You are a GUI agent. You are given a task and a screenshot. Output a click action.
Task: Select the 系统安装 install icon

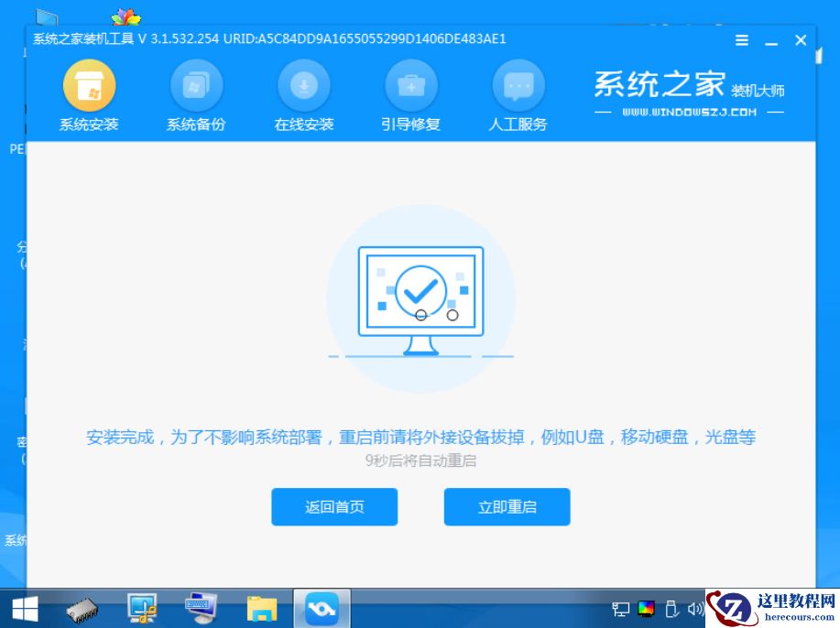pyautogui.click(x=88, y=87)
